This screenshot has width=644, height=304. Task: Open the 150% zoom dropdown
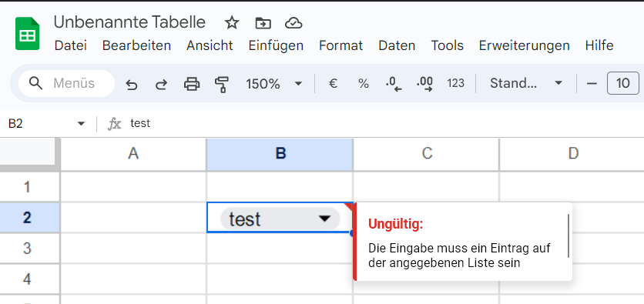coord(274,84)
